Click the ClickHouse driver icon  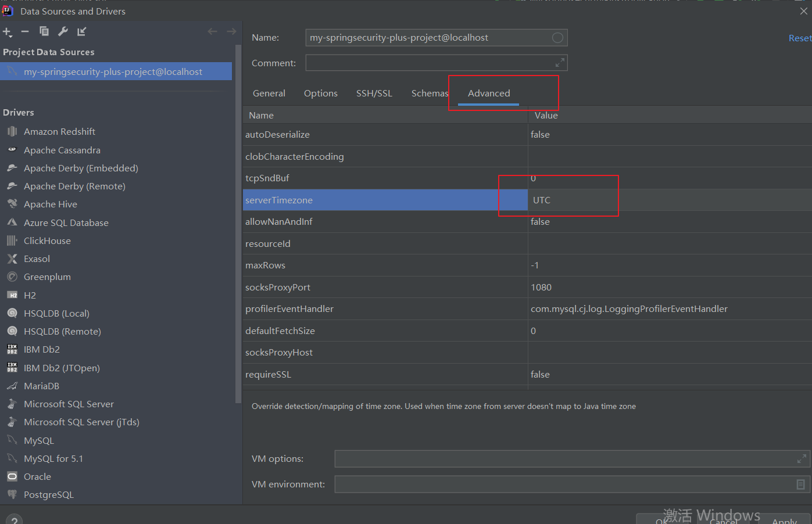[x=12, y=241]
